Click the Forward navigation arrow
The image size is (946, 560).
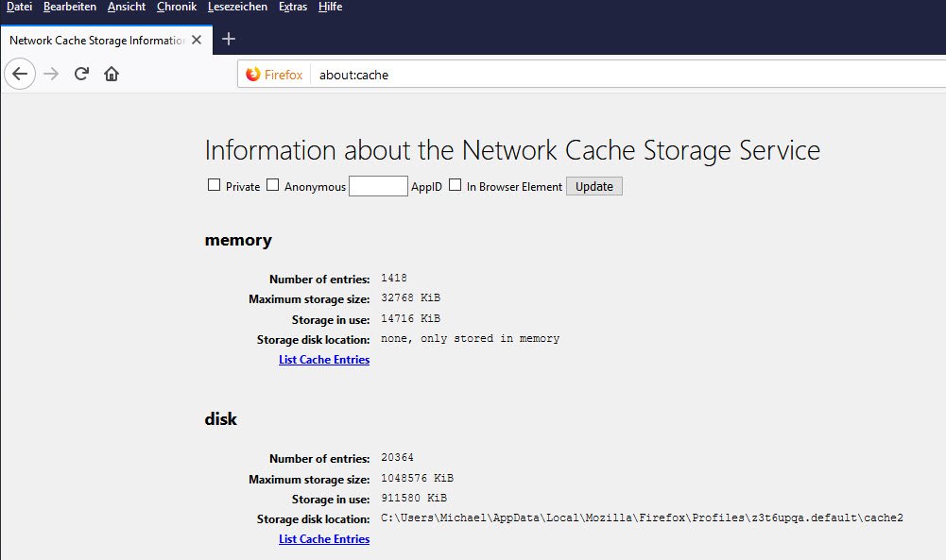[51, 75]
